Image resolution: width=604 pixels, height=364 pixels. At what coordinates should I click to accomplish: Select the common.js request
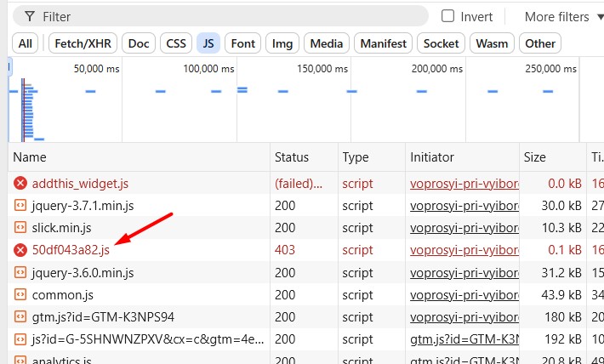coord(62,295)
